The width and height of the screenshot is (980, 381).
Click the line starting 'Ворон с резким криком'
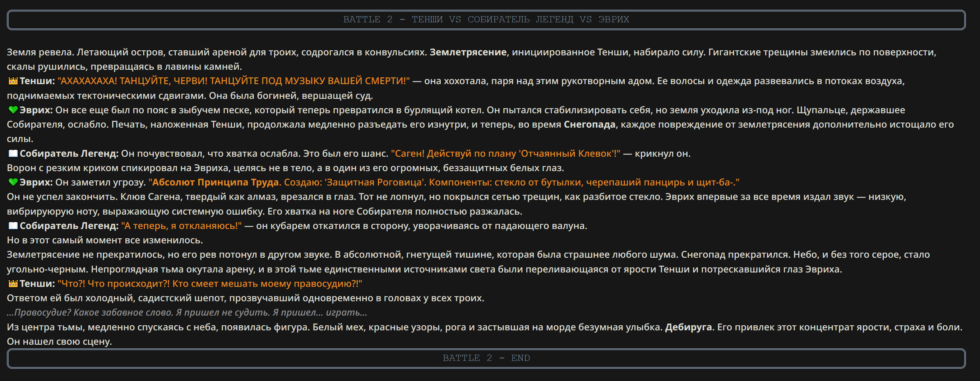click(x=285, y=168)
